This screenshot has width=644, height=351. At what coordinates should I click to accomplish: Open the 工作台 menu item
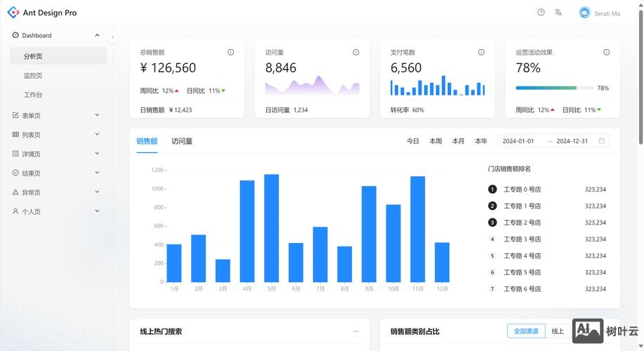(x=58, y=95)
